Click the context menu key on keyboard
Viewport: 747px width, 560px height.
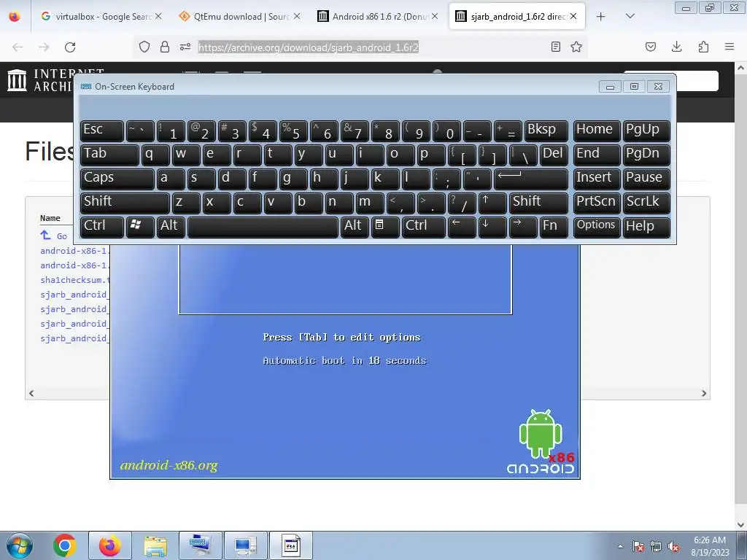pyautogui.click(x=385, y=227)
